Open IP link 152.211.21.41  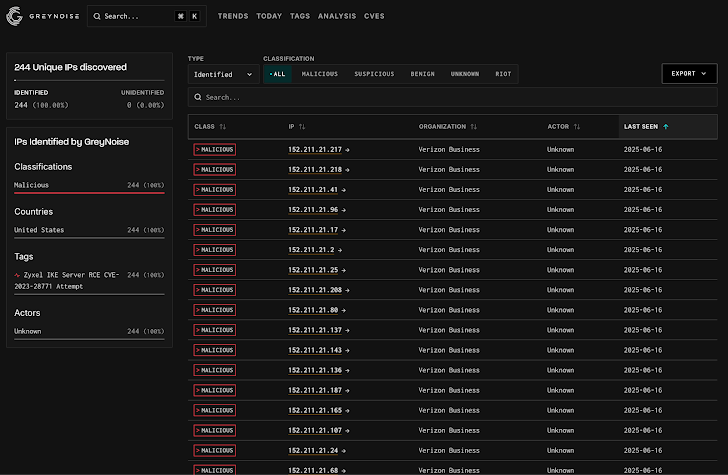(312, 190)
